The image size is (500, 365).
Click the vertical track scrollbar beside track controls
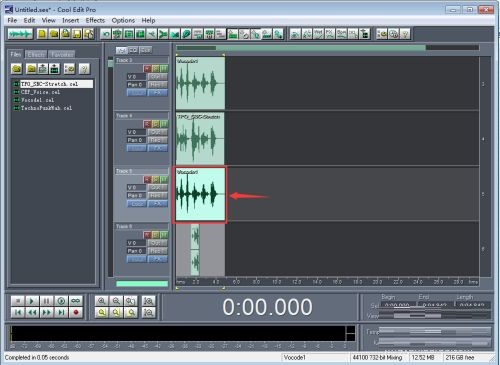pyautogui.click(x=111, y=167)
